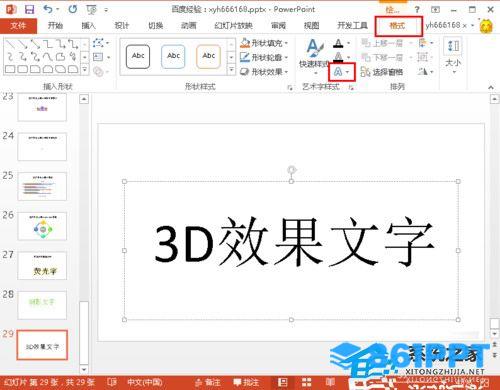The height and width of the screenshot is (390, 500).
Task: Click the Text Outline letter A icon
Action: (338, 57)
